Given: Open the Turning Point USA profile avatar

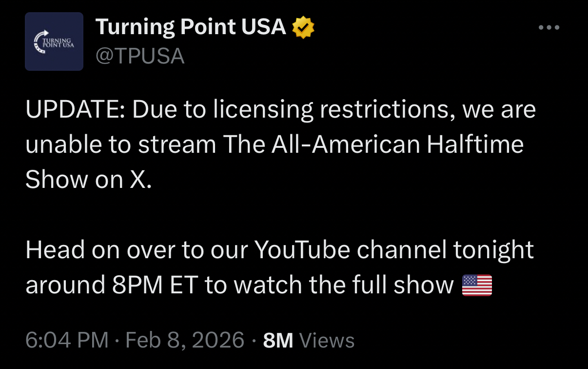Looking at the screenshot, I should (54, 41).
